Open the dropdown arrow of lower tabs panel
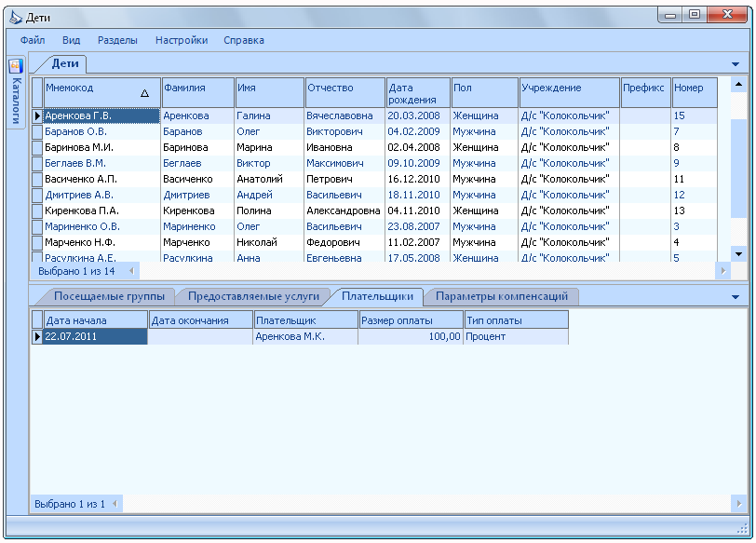Image resolution: width=756 pixels, height=543 pixels. 736,297
